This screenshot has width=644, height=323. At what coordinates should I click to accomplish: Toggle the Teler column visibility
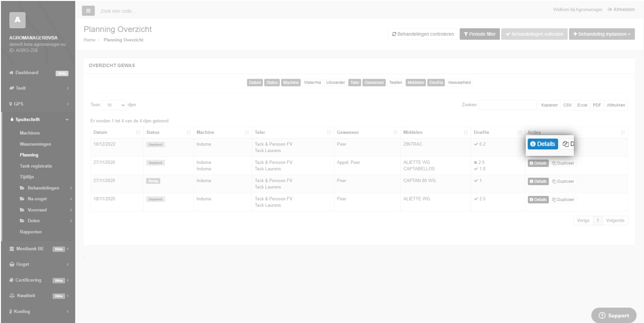point(355,82)
